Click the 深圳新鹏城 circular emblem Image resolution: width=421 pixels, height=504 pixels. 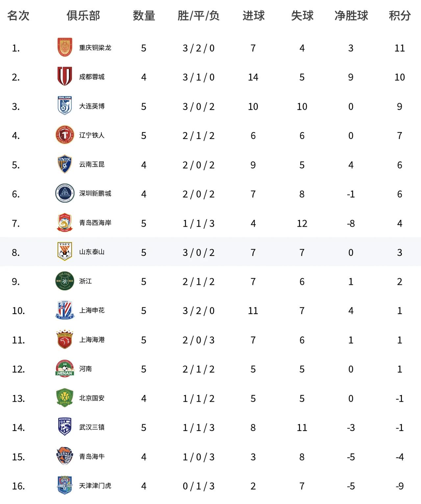coord(65,193)
